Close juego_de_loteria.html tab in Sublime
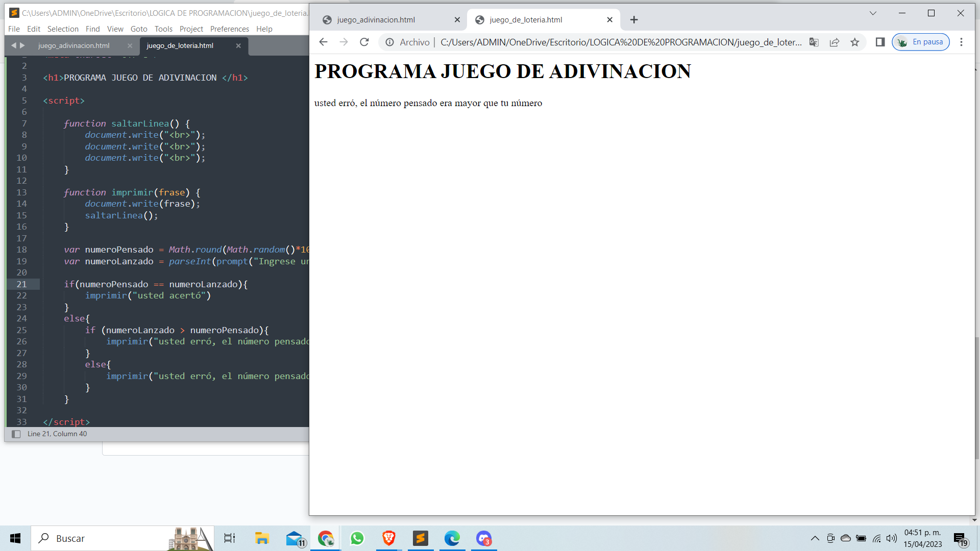Image resolution: width=980 pixels, height=551 pixels. (238, 45)
